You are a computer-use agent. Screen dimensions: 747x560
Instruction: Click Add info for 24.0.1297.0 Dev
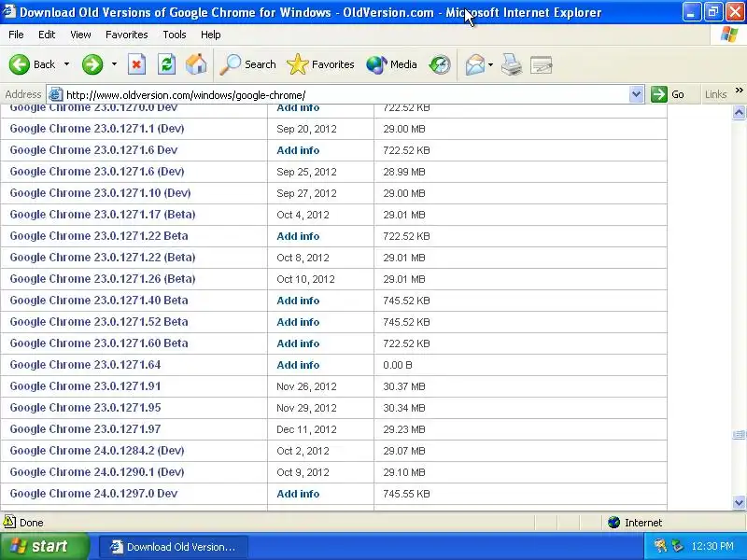(x=298, y=494)
